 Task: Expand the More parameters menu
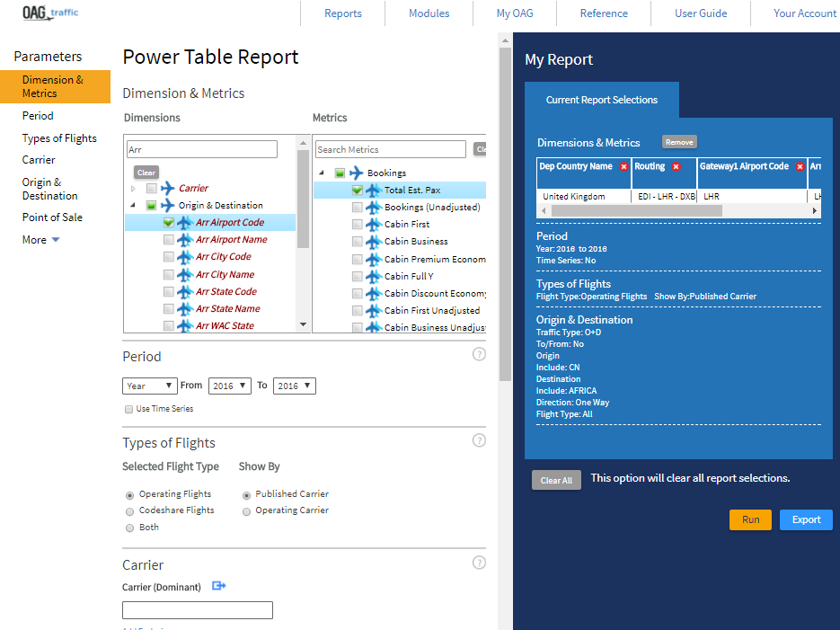coord(40,240)
